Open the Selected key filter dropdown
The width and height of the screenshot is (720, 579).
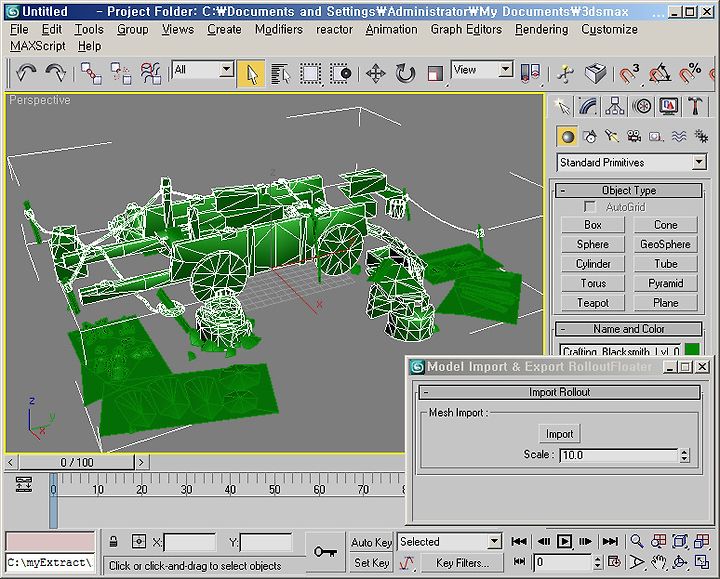[x=449, y=542]
